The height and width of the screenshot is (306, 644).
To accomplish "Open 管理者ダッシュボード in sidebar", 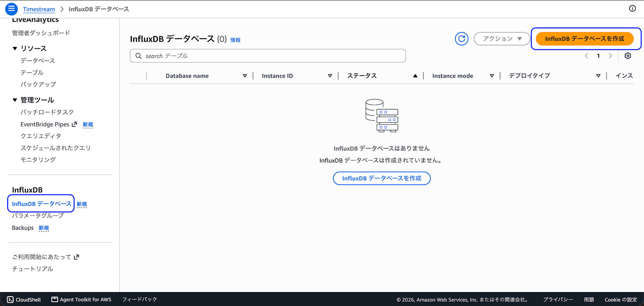I will 41,33.
